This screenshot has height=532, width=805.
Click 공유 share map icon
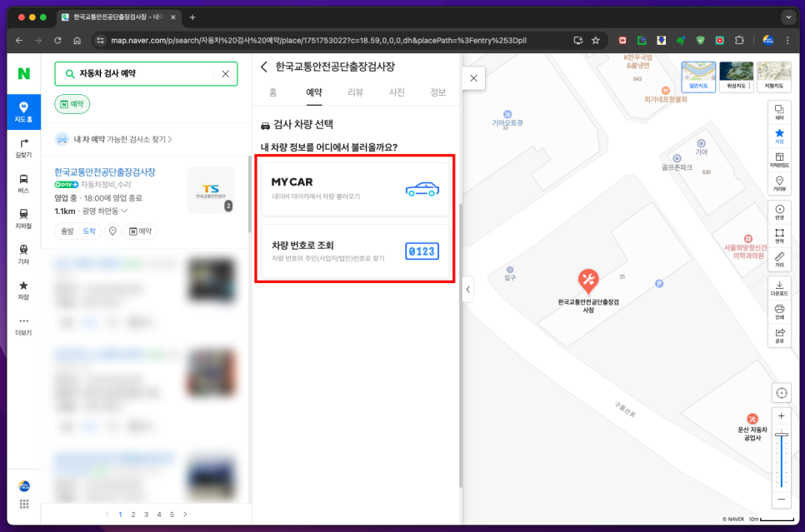[779, 336]
